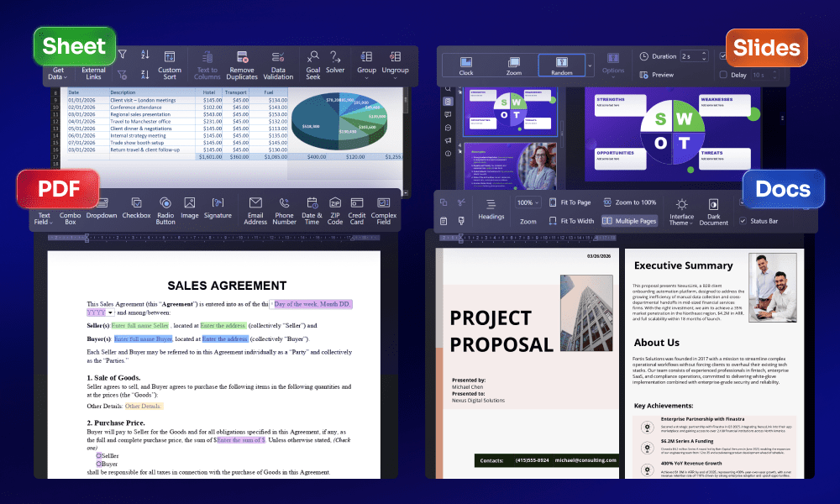
Task: Open Headings navigation in Docs
Action: 491,209
